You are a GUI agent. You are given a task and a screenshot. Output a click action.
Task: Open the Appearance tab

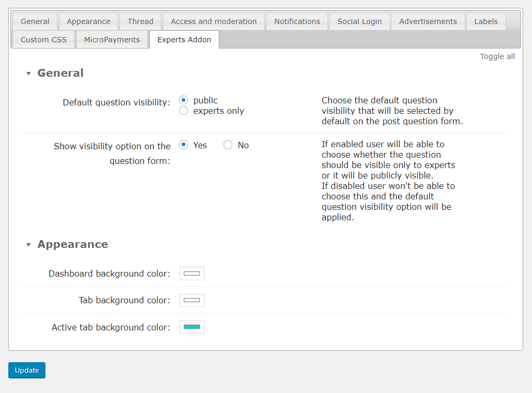88,21
